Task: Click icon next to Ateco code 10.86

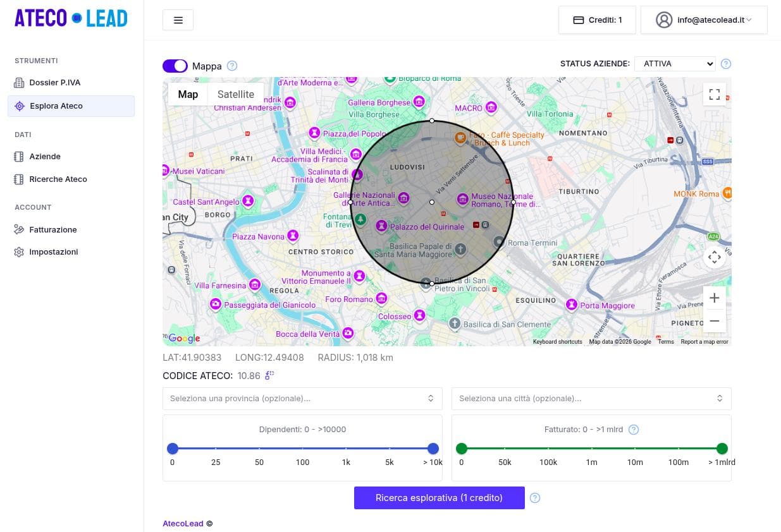Action: click(x=269, y=375)
